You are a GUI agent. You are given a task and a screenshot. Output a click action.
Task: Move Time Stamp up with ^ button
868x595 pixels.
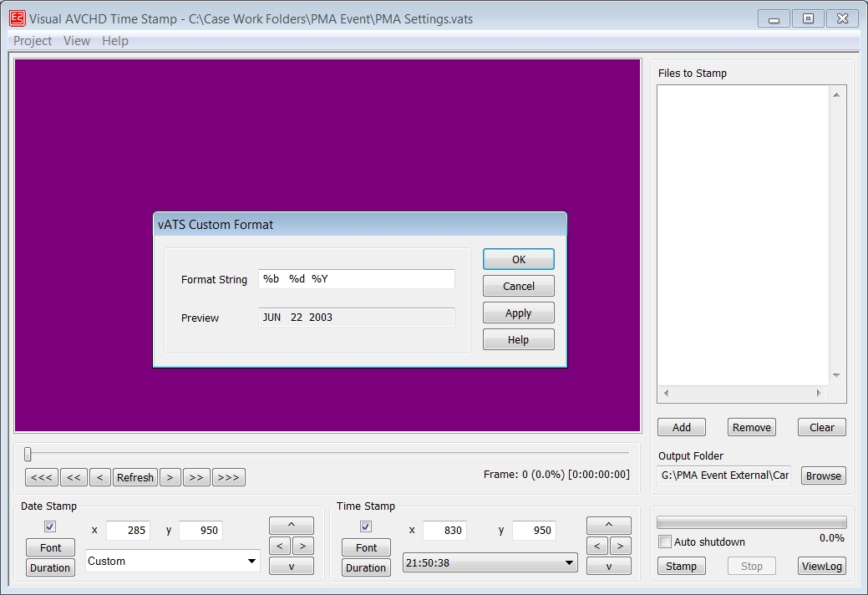point(609,526)
